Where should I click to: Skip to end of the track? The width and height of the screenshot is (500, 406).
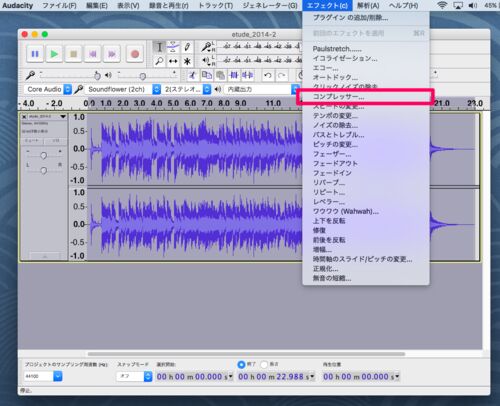(x=112, y=54)
